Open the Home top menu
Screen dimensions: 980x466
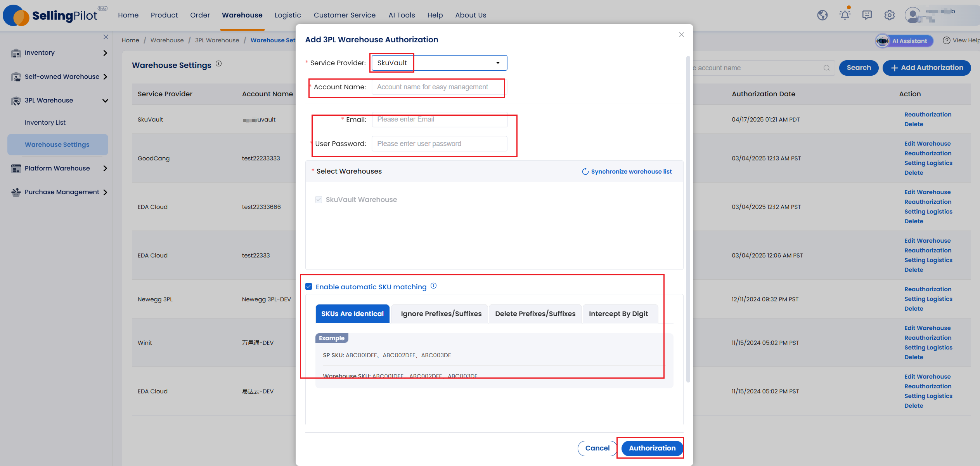128,15
